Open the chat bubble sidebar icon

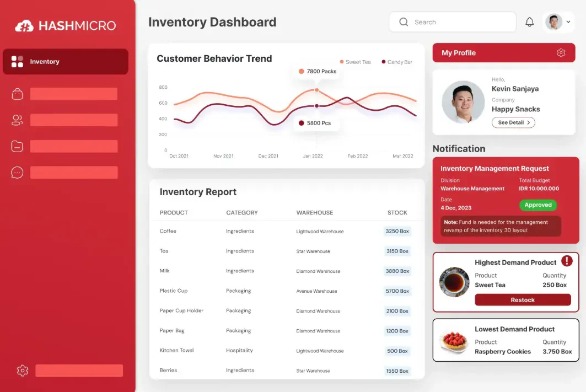(17, 172)
